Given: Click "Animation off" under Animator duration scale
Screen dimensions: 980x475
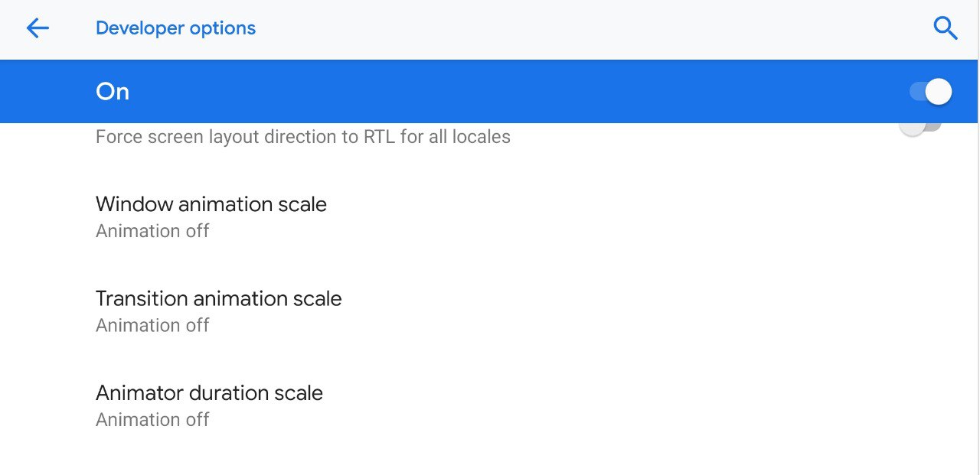Looking at the screenshot, I should click(x=152, y=420).
